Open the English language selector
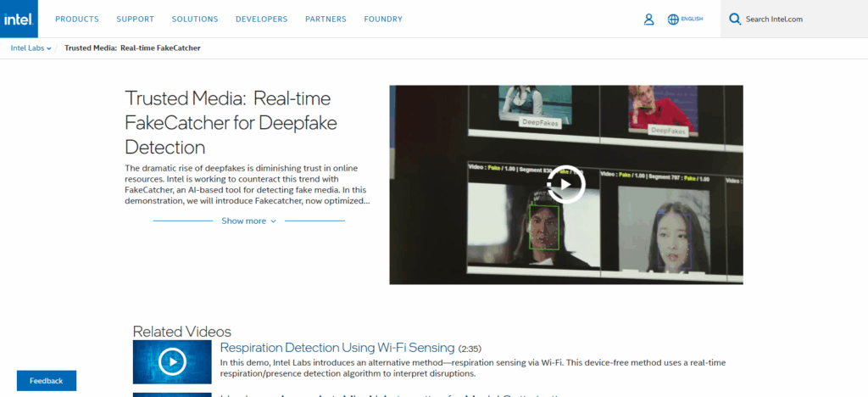868x397 pixels. [692, 19]
